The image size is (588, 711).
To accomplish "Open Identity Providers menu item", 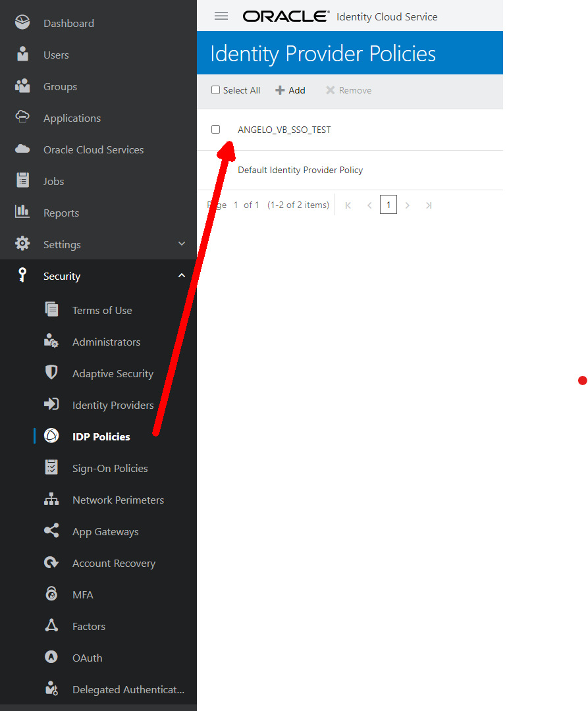I will pyautogui.click(x=113, y=405).
